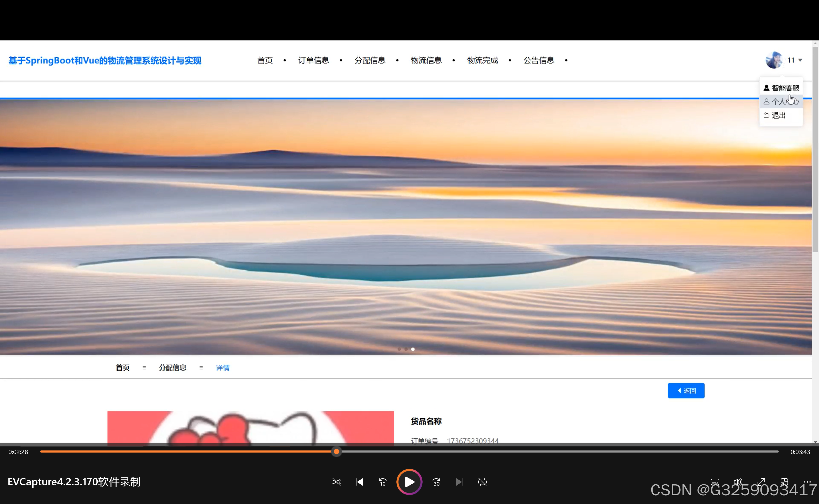Screen dimensions: 819x504
Task: Select the third carousel indicator dot
Action: 413,349
